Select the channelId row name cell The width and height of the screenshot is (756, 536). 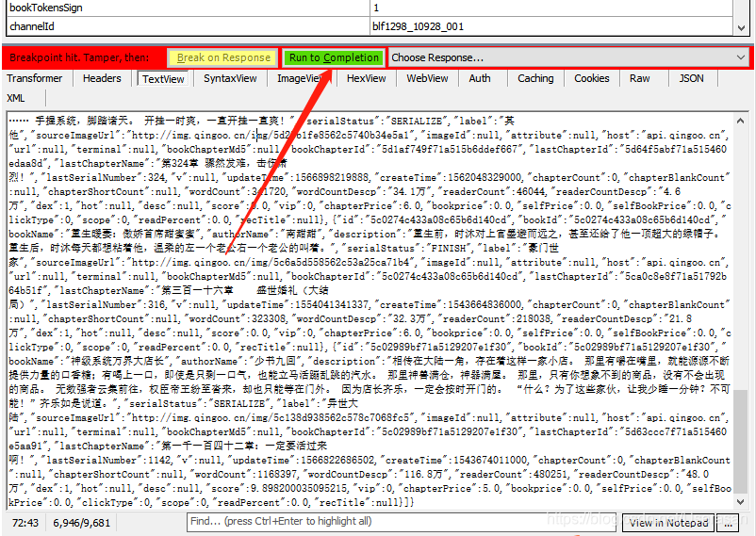[188, 26]
